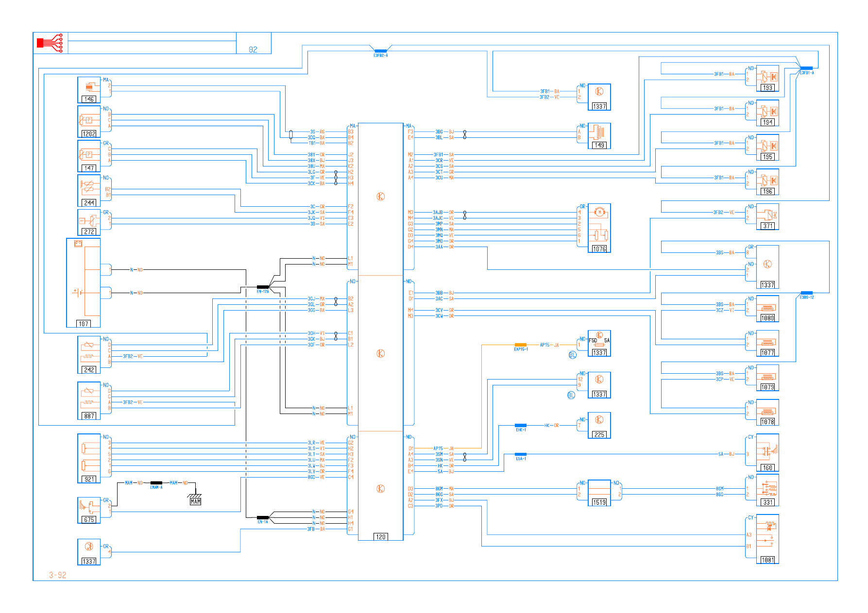Click the motor symbol in component 1076
Screen dimensions: 868x613
[599, 212]
